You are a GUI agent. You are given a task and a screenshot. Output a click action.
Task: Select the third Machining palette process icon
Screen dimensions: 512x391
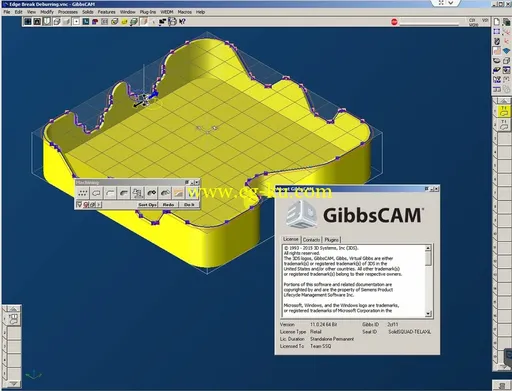(110, 193)
